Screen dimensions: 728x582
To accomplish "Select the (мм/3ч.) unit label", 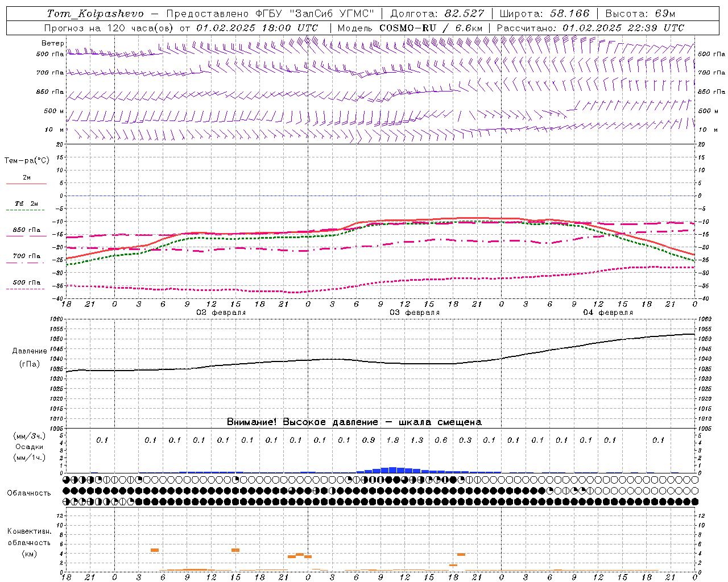I will [x=29, y=436].
